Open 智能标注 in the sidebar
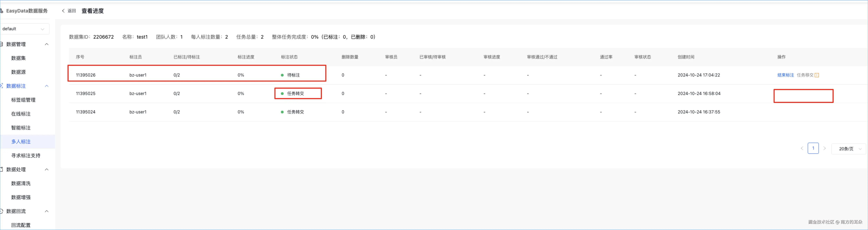 pos(21,128)
